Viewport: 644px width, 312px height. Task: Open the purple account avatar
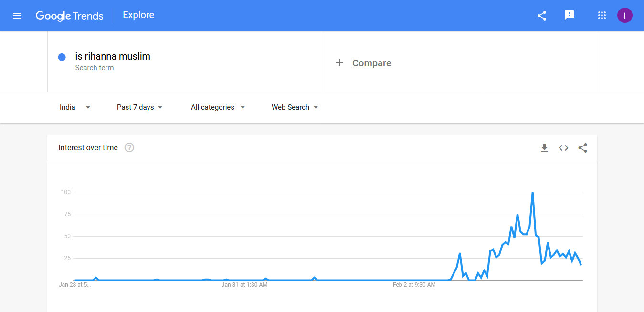[x=624, y=15]
